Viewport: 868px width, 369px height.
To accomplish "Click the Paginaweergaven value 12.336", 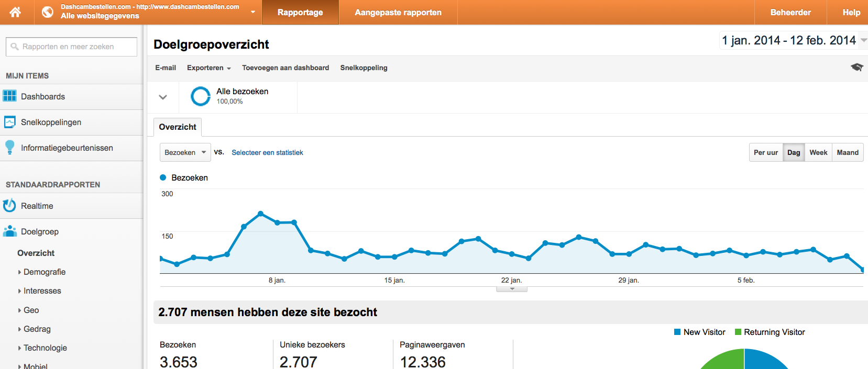I will pyautogui.click(x=423, y=362).
